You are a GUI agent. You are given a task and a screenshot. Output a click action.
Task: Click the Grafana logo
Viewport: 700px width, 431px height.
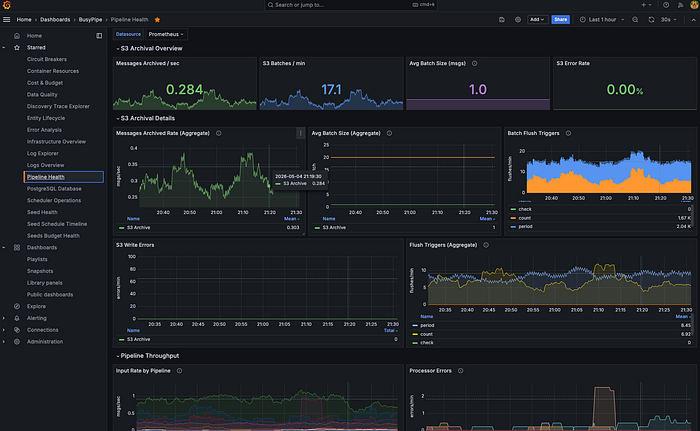pos(6,5)
